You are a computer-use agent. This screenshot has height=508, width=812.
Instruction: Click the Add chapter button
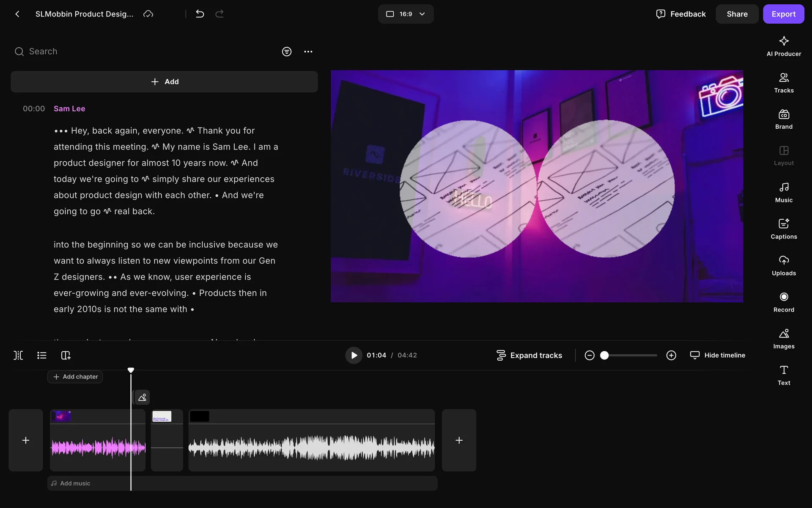75,377
